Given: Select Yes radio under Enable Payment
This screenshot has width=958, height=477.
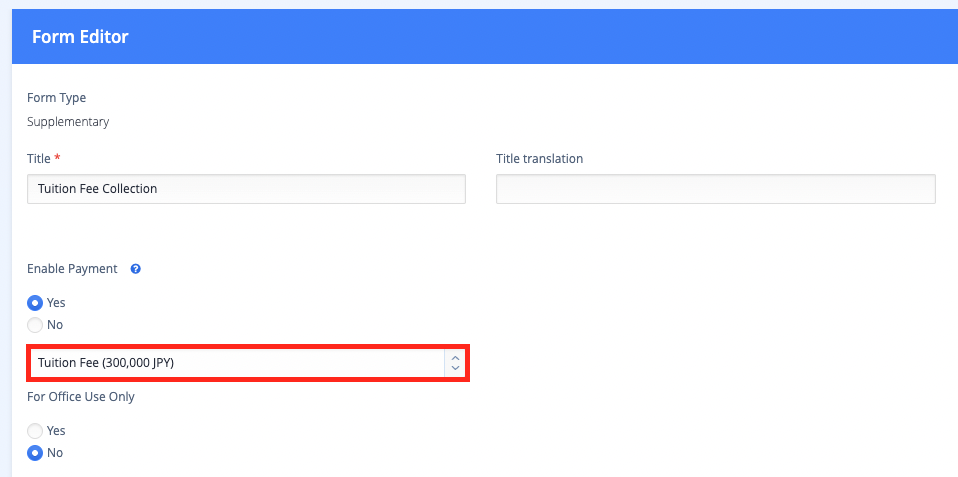Looking at the screenshot, I should 35,302.
